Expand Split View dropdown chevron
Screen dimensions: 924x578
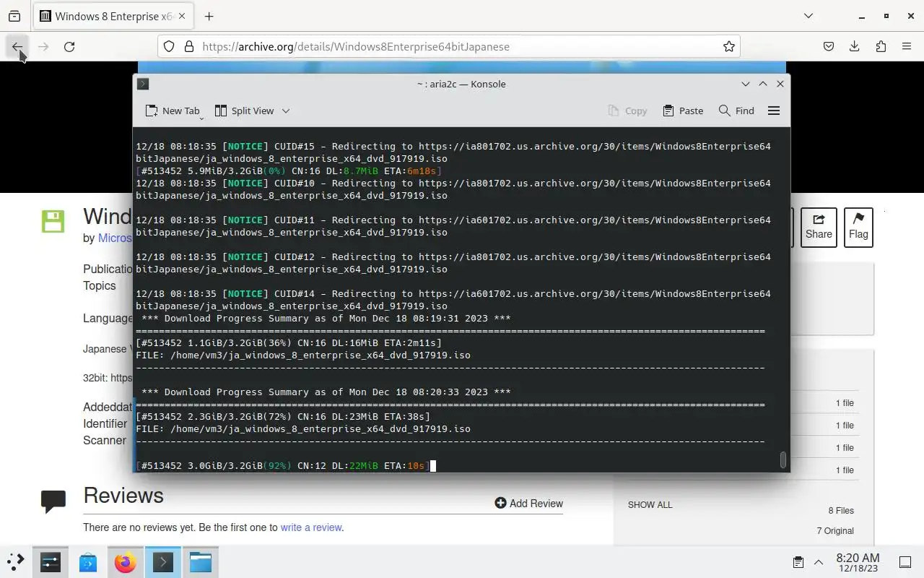coord(286,111)
